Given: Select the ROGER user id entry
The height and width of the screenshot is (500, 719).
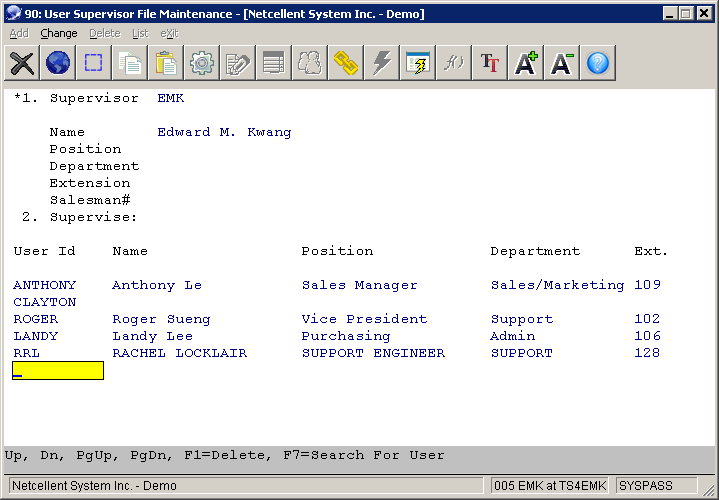Looking at the screenshot, I should [35, 319].
